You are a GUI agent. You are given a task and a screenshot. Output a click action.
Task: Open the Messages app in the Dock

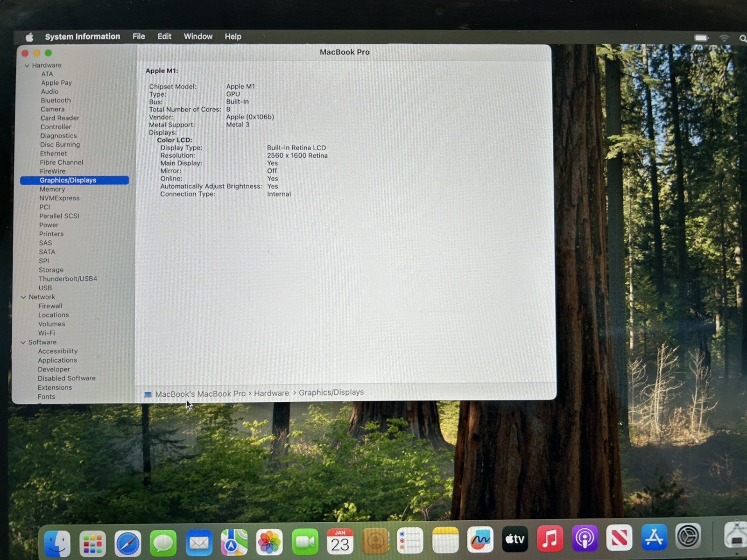[x=163, y=543]
